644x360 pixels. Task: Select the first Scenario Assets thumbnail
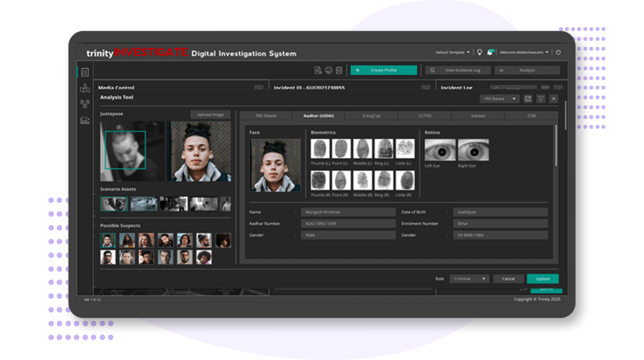coord(114,204)
